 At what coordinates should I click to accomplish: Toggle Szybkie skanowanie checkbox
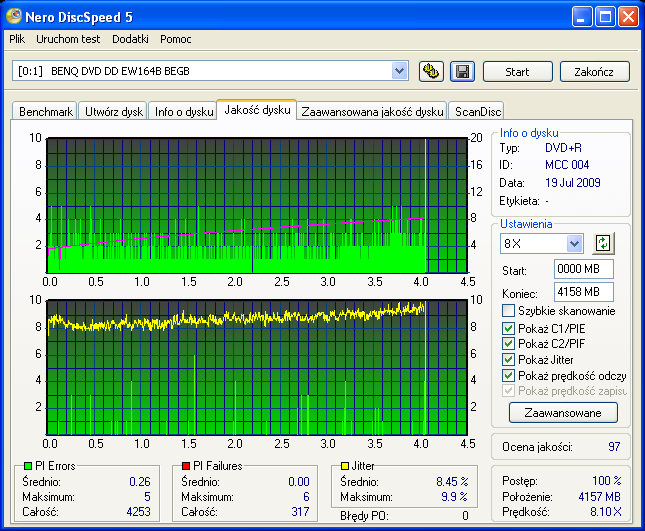(508, 311)
